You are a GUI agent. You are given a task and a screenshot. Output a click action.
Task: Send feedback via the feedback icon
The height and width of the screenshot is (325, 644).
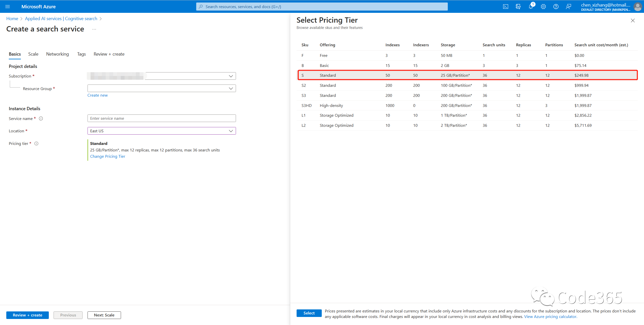coord(568,7)
